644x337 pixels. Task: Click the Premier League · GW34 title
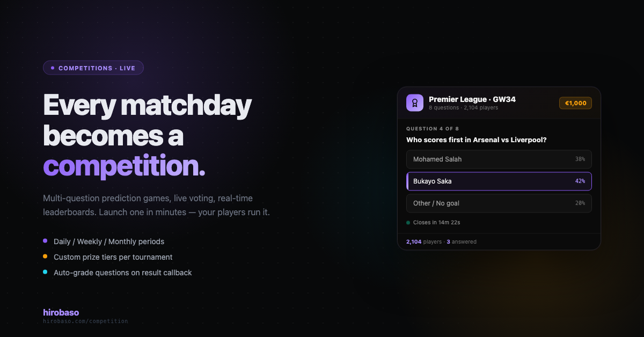pyautogui.click(x=472, y=99)
